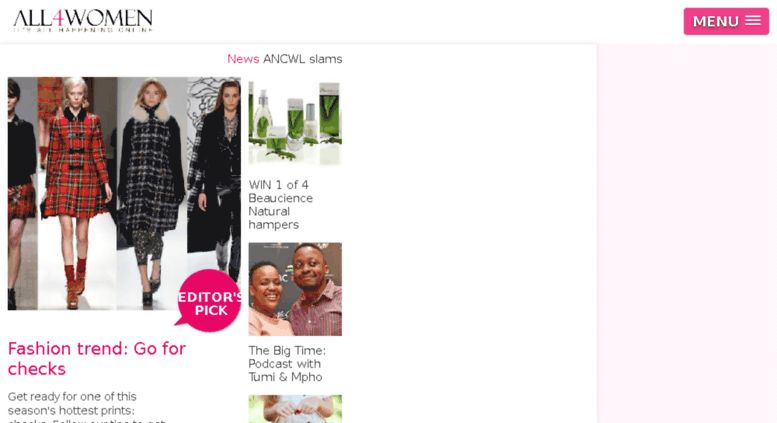
Task: Click the black coat model on the right of the runway image
Action: [217, 178]
